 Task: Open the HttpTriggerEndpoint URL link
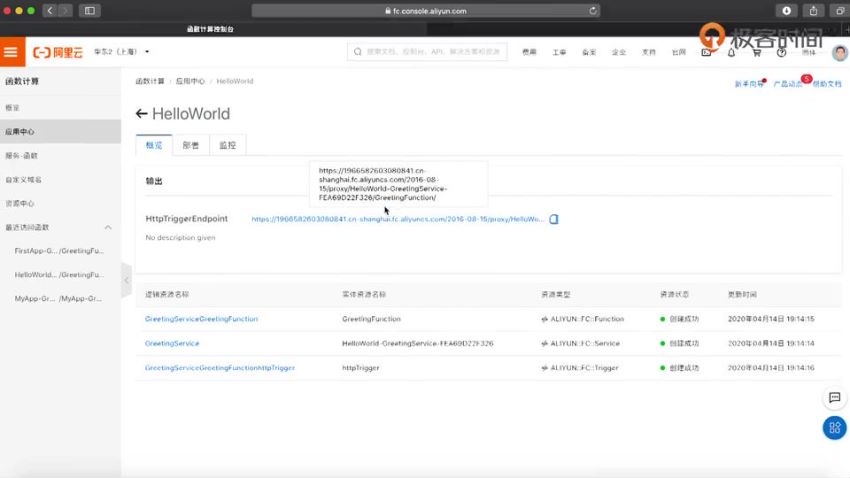(x=398, y=219)
